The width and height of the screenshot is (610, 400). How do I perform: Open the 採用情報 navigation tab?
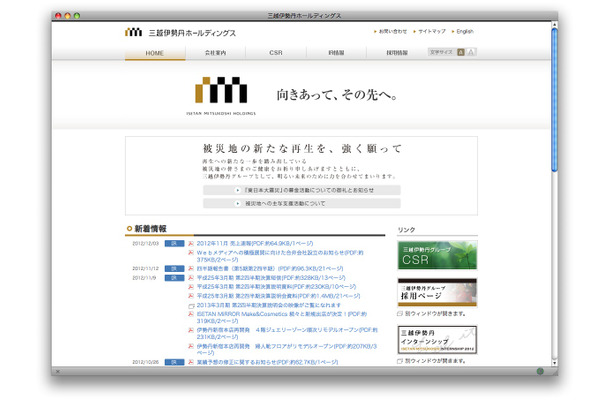pos(397,53)
